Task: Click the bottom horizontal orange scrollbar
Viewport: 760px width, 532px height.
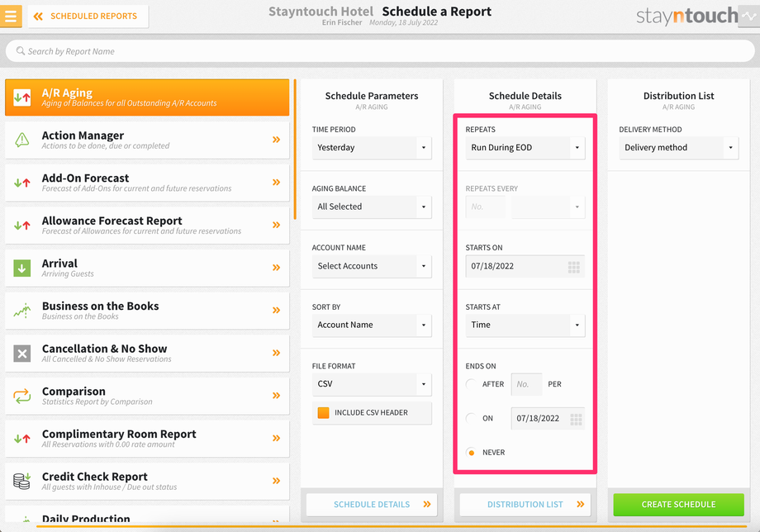Action: (x=392, y=526)
